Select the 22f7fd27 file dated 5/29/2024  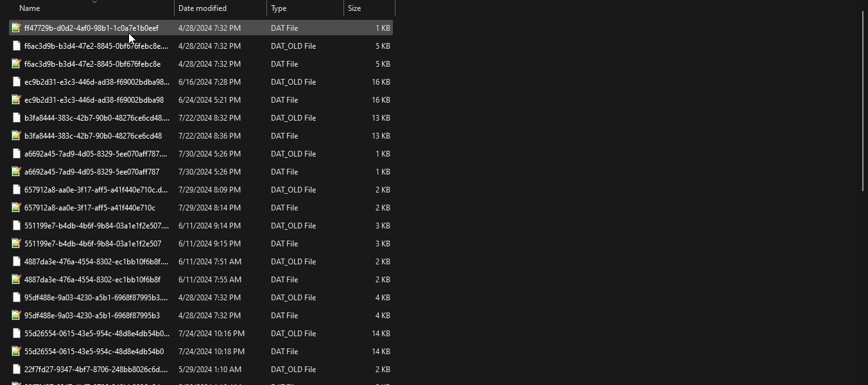pos(90,369)
